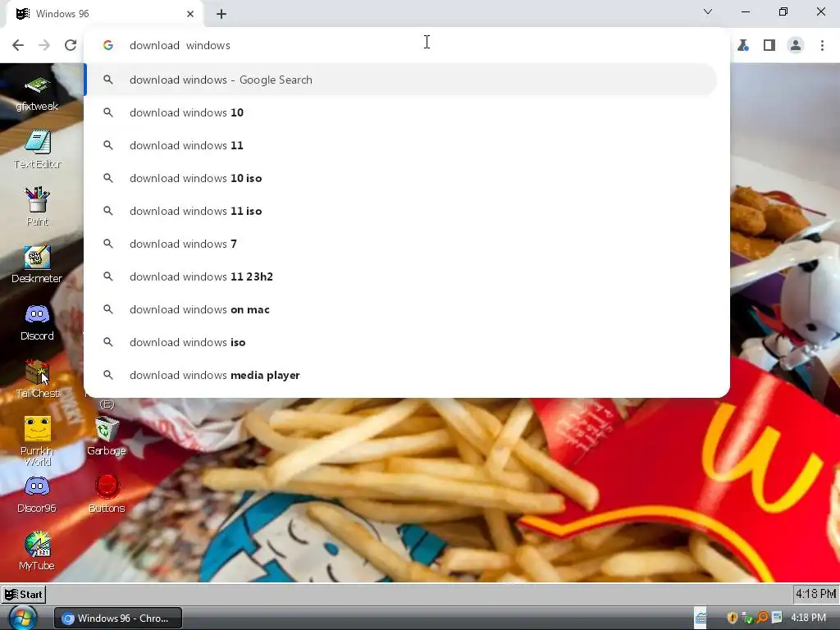Click the address bar search text field
Image resolution: width=840 pixels, height=630 pixels.
click(x=407, y=45)
